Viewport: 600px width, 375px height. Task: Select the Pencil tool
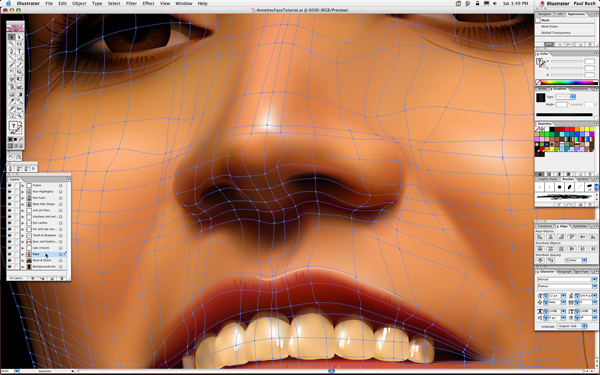click(20, 65)
